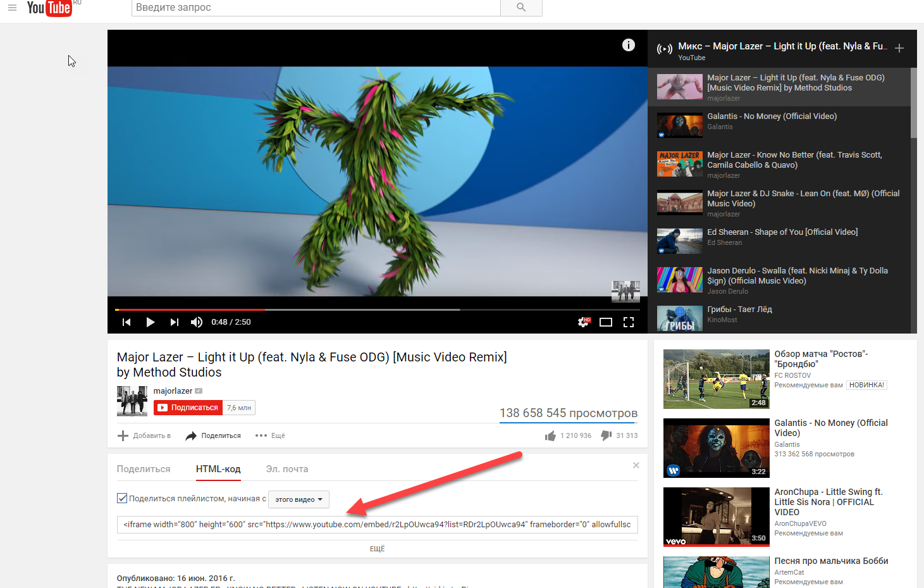This screenshot has height=588, width=924.
Task: Switch to theater mode
Action: click(606, 322)
